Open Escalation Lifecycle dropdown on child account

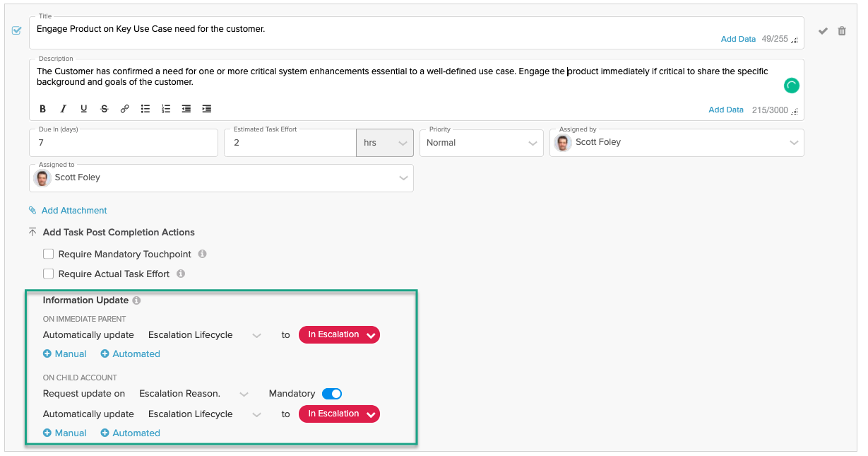[204, 414]
